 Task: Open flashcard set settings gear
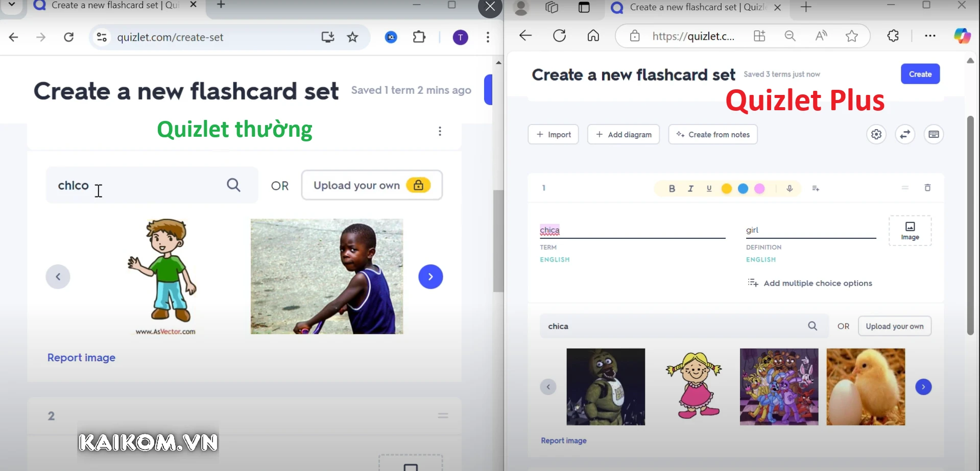[876, 134]
